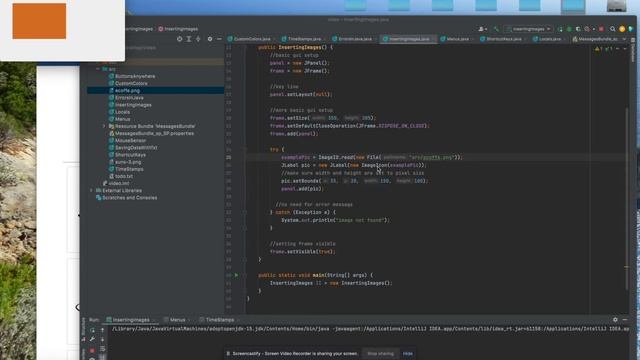Switch to CustomColors.java editor tab

[250, 39]
